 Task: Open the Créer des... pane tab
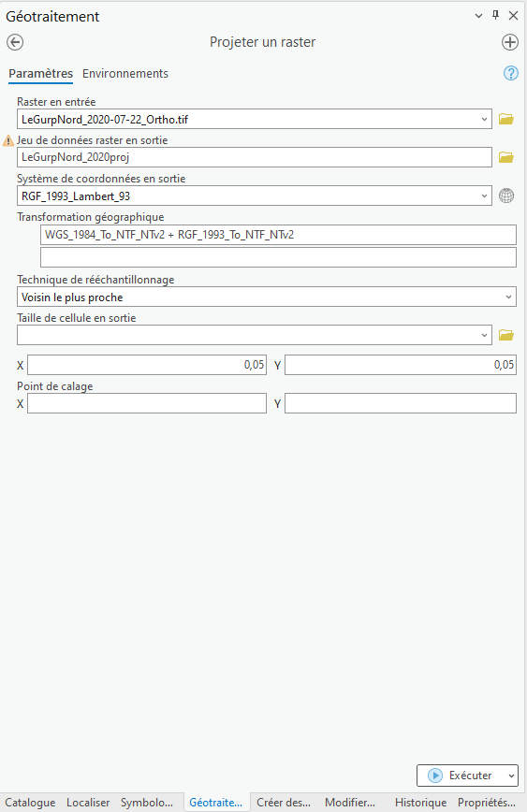coord(284,802)
